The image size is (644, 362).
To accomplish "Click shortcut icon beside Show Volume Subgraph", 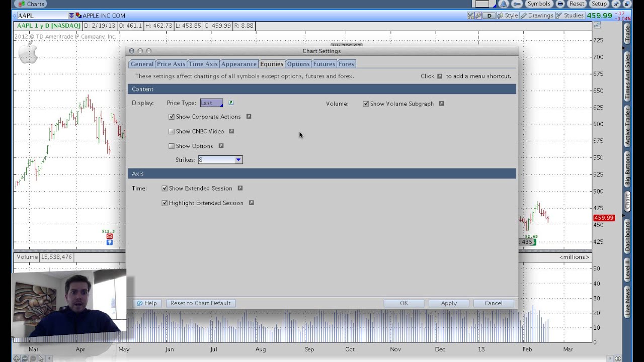I will (441, 103).
